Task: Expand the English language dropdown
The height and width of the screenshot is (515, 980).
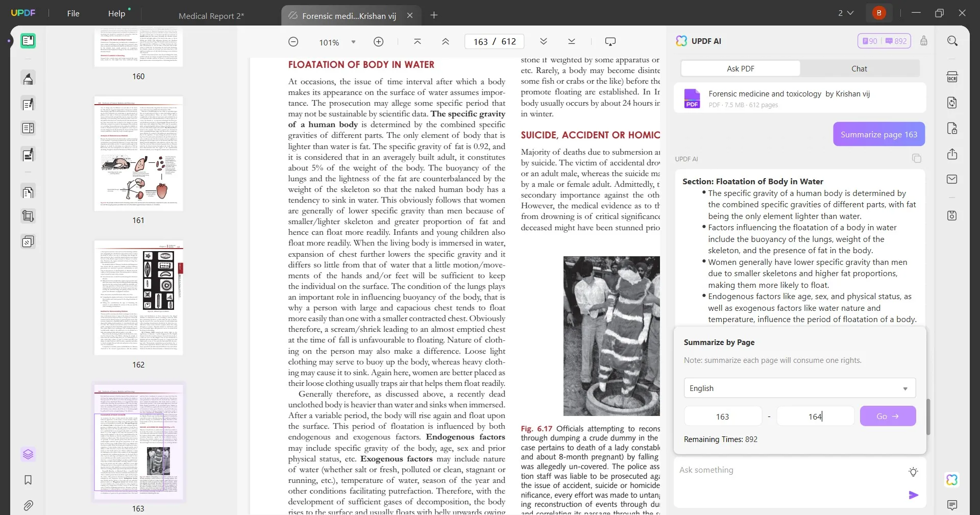Action: pyautogui.click(x=800, y=388)
